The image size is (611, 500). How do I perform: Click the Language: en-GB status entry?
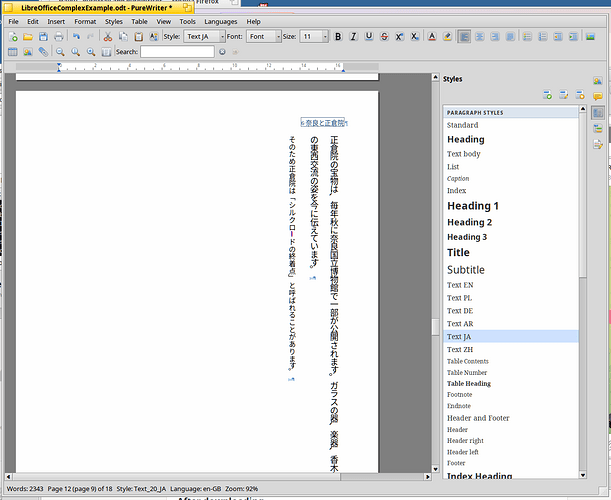point(196,489)
